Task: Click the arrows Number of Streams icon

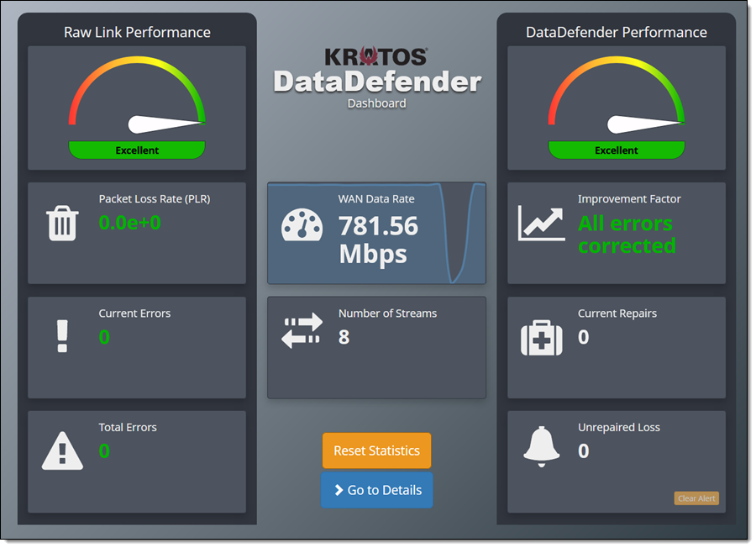Action: tap(302, 329)
